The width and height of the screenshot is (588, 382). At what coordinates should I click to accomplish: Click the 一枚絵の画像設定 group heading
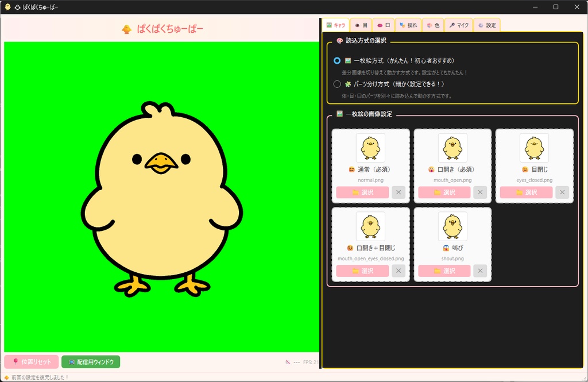[x=369, y=114]
